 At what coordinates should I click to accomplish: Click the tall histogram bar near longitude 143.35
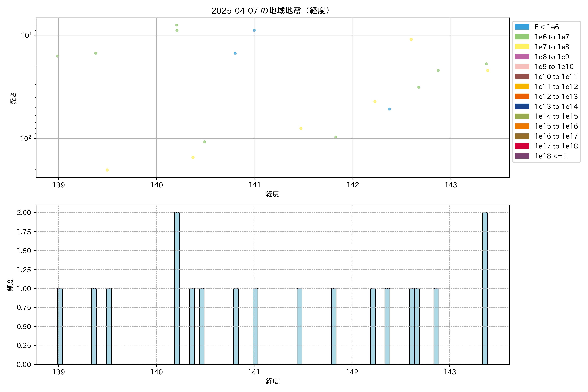pos(485,288)
